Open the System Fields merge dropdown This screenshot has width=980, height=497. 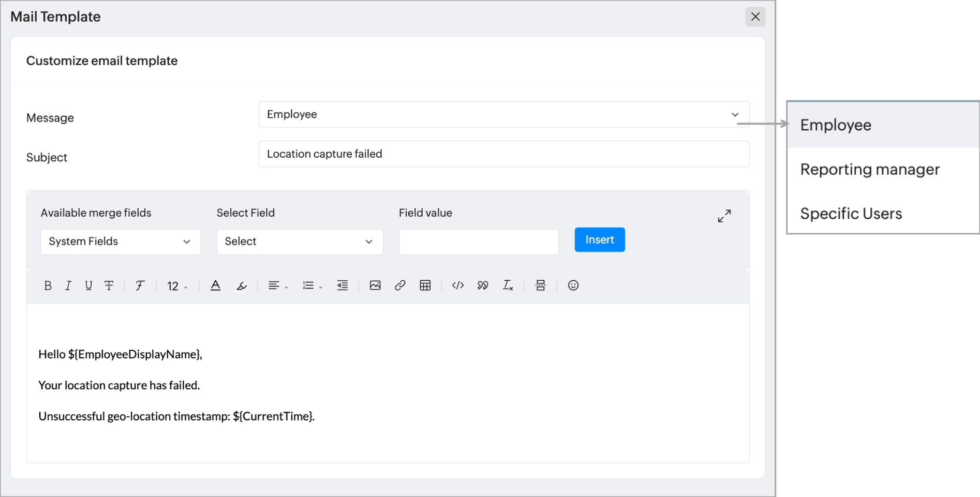(121, 242)
